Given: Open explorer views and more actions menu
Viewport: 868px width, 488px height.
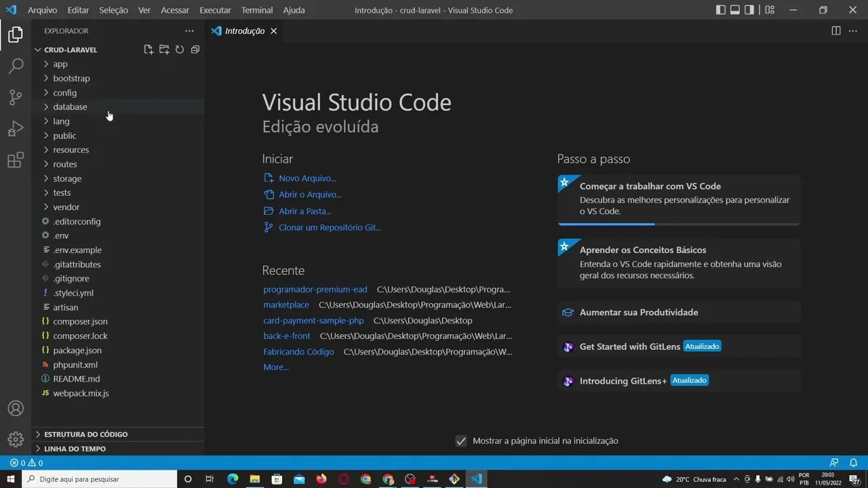Looking at the screenshot, I should point(189,31).
